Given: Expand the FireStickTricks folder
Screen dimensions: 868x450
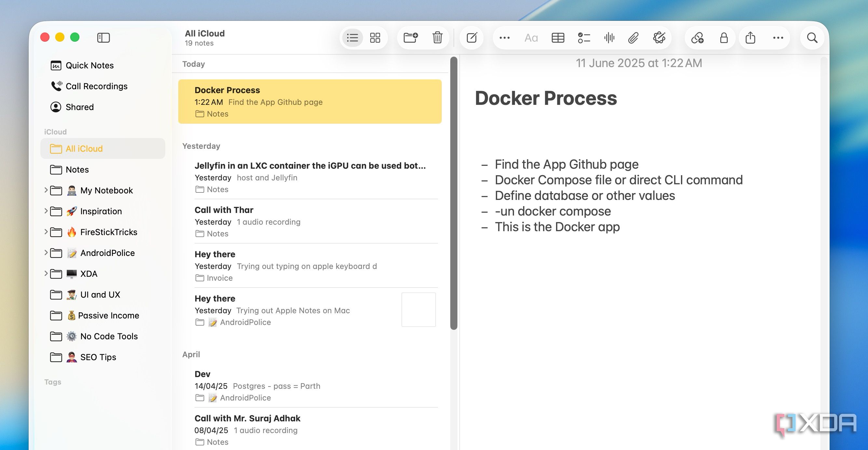Looking at the screenshot, I should 46,232.
